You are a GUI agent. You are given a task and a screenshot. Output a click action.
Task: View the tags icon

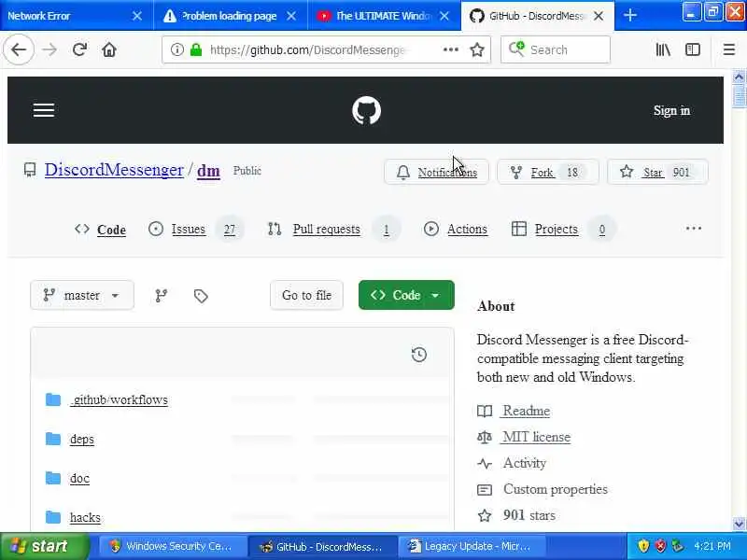(201, 296)
